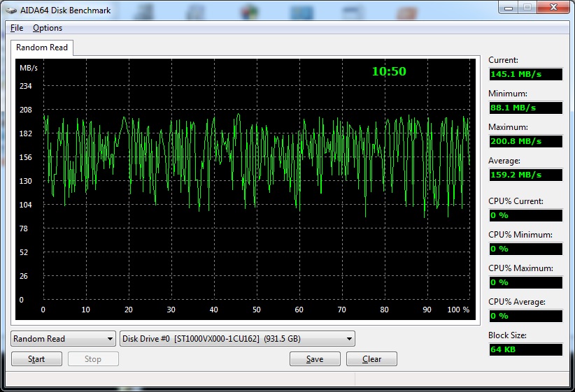Viewport: 575px width, 392px height.
Task: Click the Maximum label
Action: pos(508,127)
